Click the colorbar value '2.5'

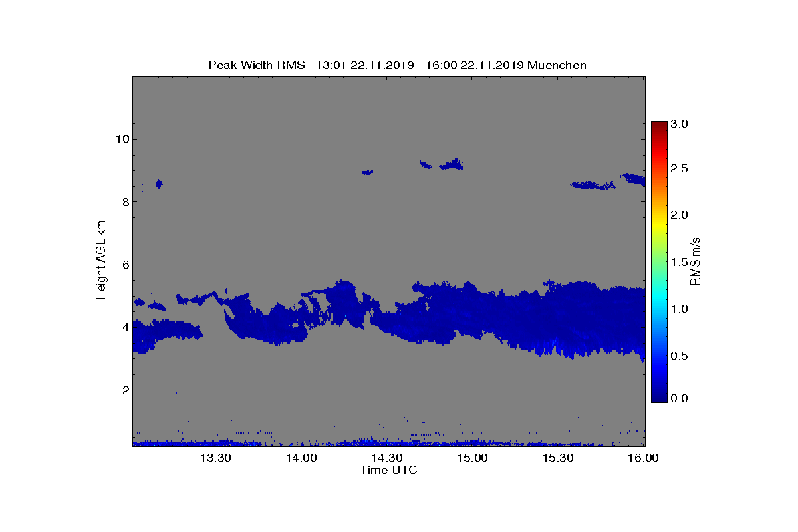point(678,169)
